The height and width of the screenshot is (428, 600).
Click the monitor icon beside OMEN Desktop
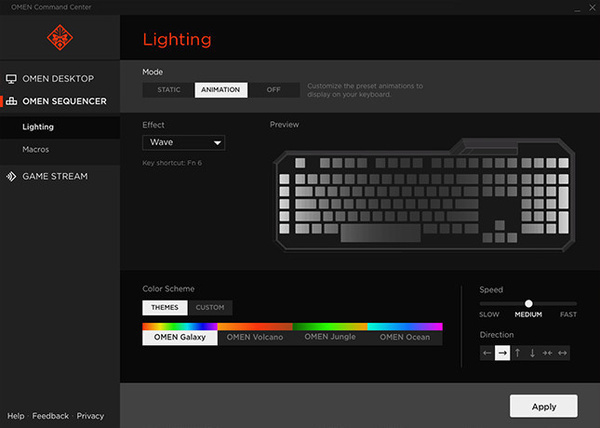(11, 79)
